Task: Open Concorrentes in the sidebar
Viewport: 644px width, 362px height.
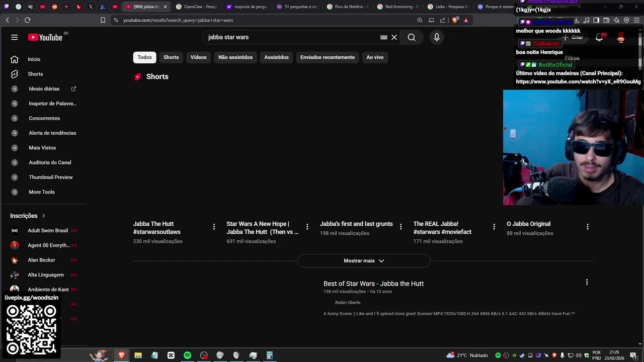Action: pyautogui.click(x=44, y=118)
